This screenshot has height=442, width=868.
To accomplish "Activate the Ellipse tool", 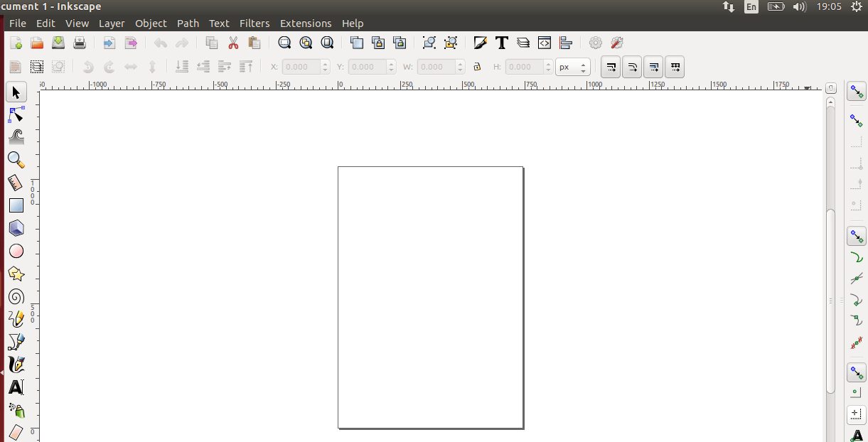I will (x=16, y=251).
